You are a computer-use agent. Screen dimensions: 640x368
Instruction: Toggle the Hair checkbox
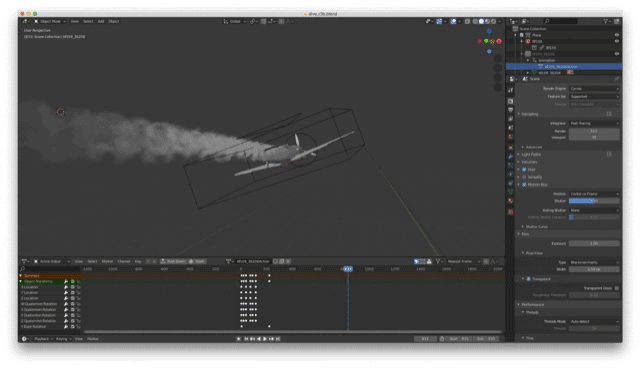click(x=524, y=169)
